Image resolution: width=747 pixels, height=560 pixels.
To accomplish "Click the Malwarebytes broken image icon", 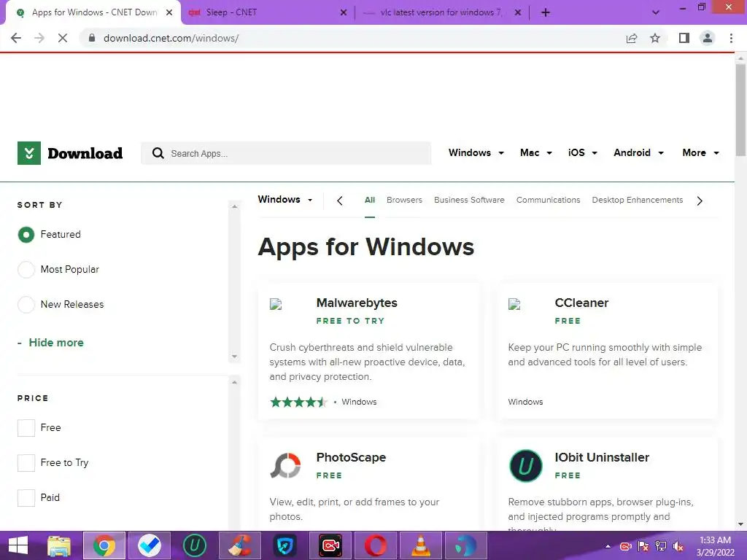I will [x=276, y=304].
